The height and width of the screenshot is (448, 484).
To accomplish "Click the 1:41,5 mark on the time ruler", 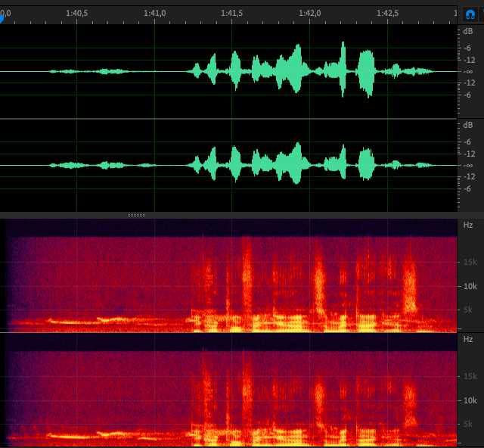I will 232,13.
